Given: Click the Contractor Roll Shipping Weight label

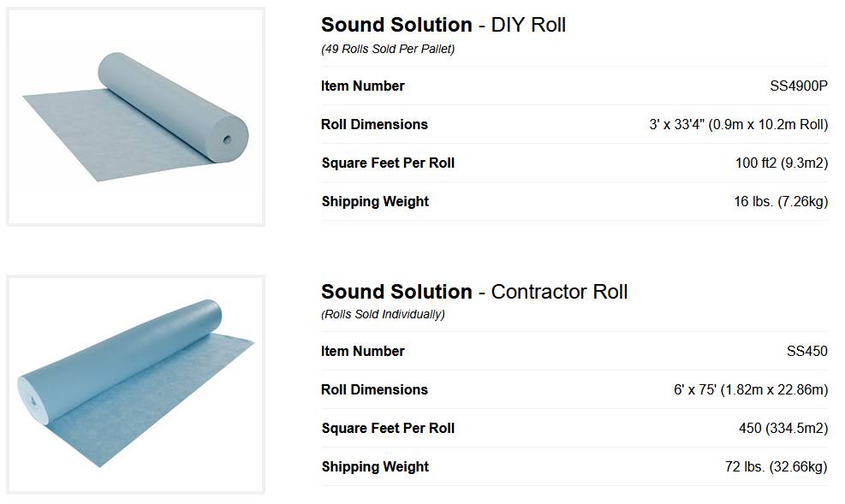Looking at the screenshot, I should pyautogui.click(x=375, y=466).
